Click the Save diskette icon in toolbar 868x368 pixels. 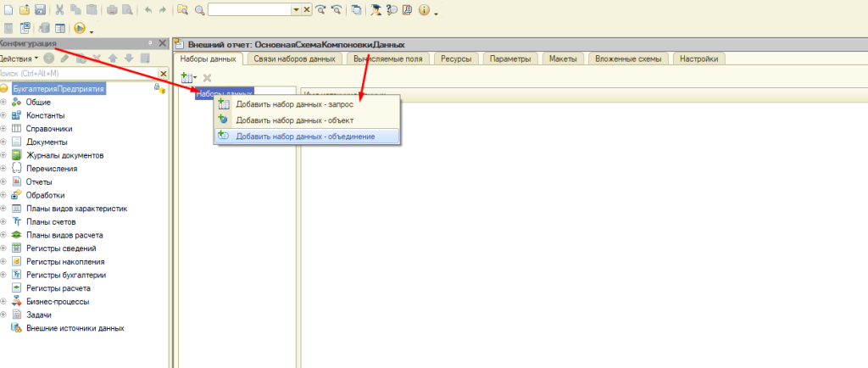40,10
